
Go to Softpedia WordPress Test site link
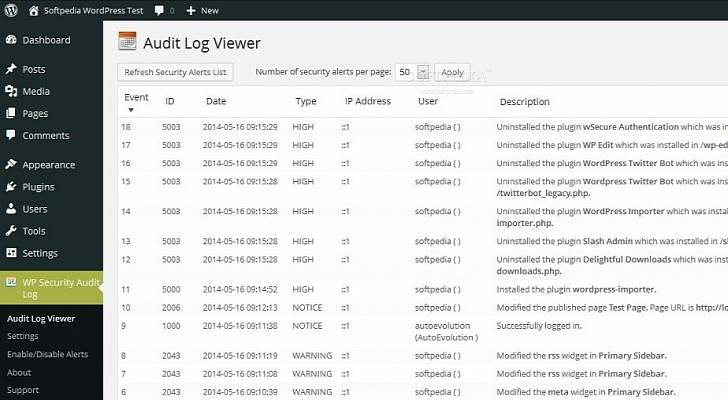[85, 10]
